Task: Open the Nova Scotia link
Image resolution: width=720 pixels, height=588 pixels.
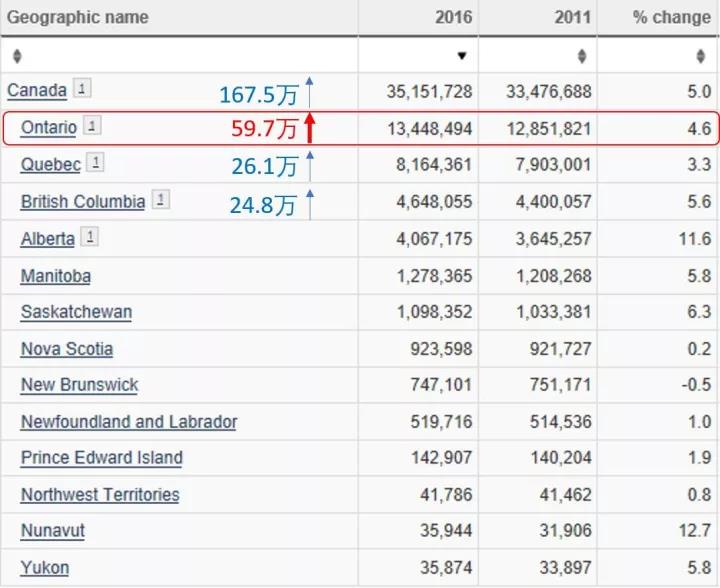Action: click(67, 349)
